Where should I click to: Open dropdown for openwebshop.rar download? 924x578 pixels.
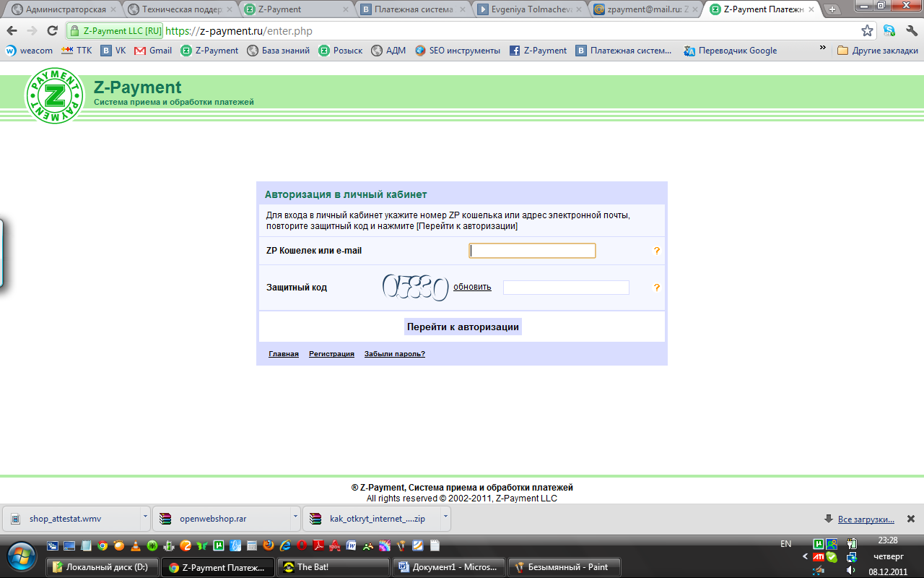(295, 518)
